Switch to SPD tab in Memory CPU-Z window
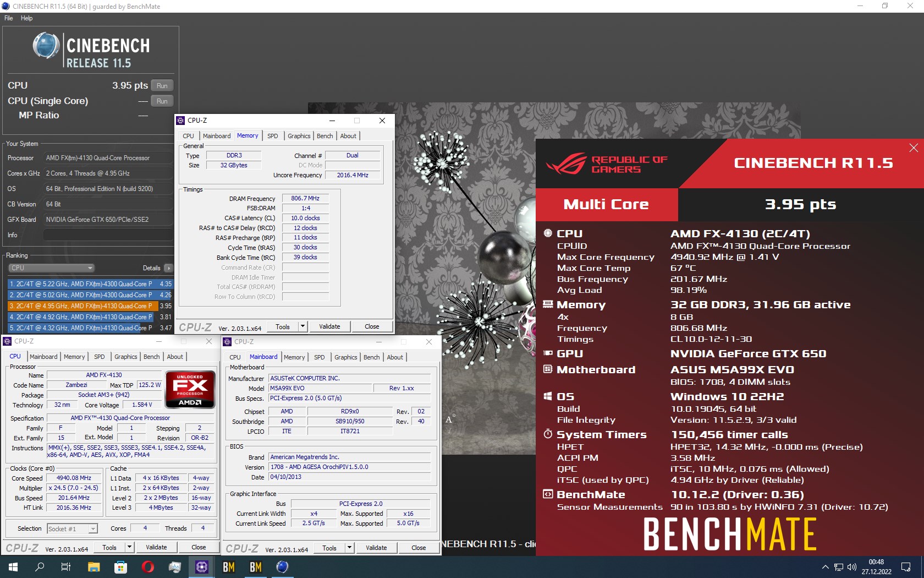924x578 pixels. click(x=273, y=136)
